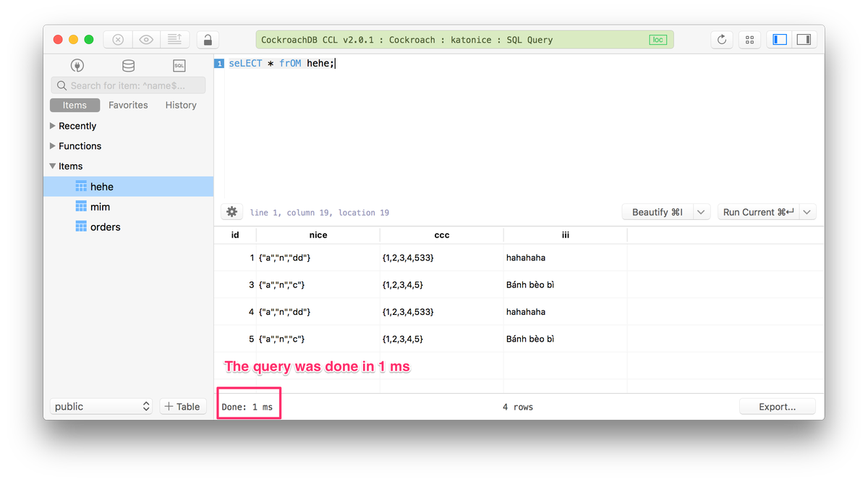Toggle the left sidebar panel
Image resolution: width=868 pixels, height=482 pixels.
(x=780, y=40)
